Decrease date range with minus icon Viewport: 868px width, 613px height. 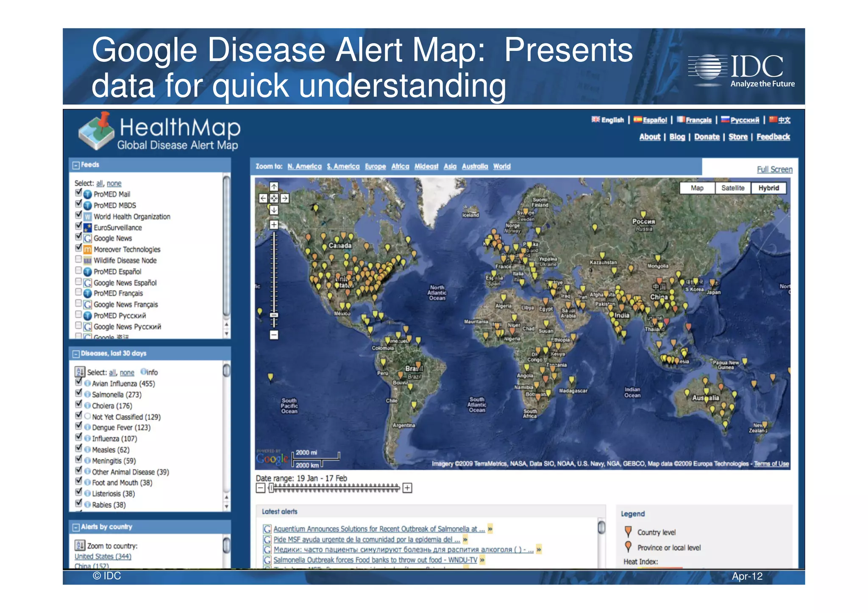tap(261, 488)
